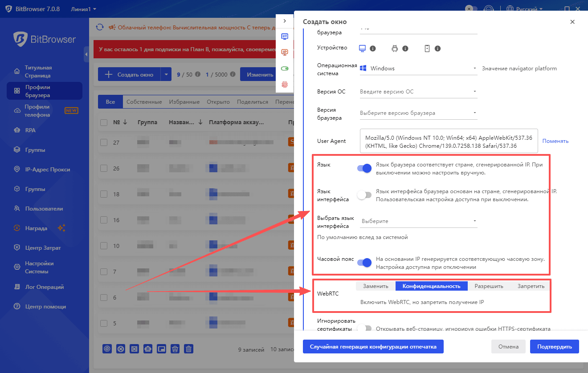Click info icon beside the Android device
This screenshot has height=373, width=588.
pos(405,49)
